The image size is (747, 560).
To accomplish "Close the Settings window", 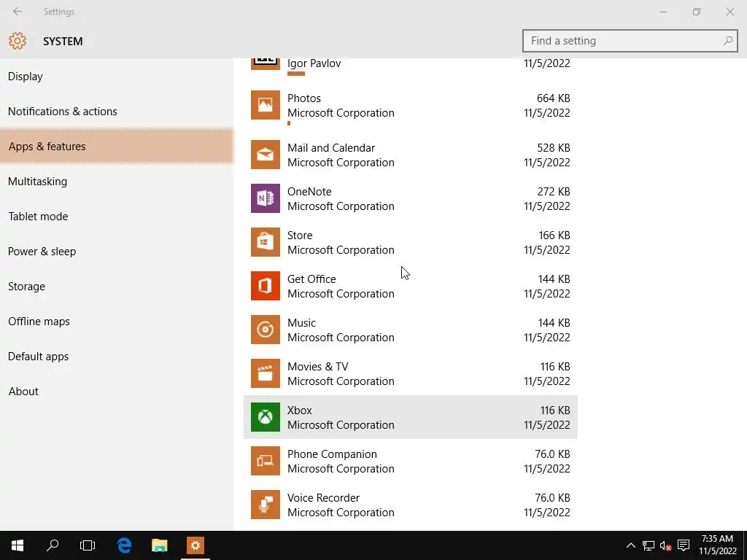I will point(729,12).
